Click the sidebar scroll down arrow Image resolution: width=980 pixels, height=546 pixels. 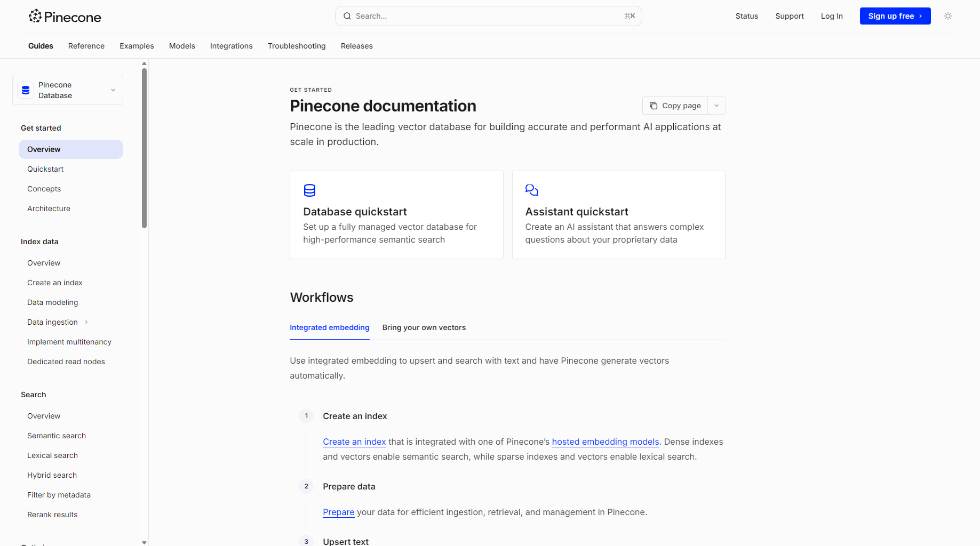[144, 542]
